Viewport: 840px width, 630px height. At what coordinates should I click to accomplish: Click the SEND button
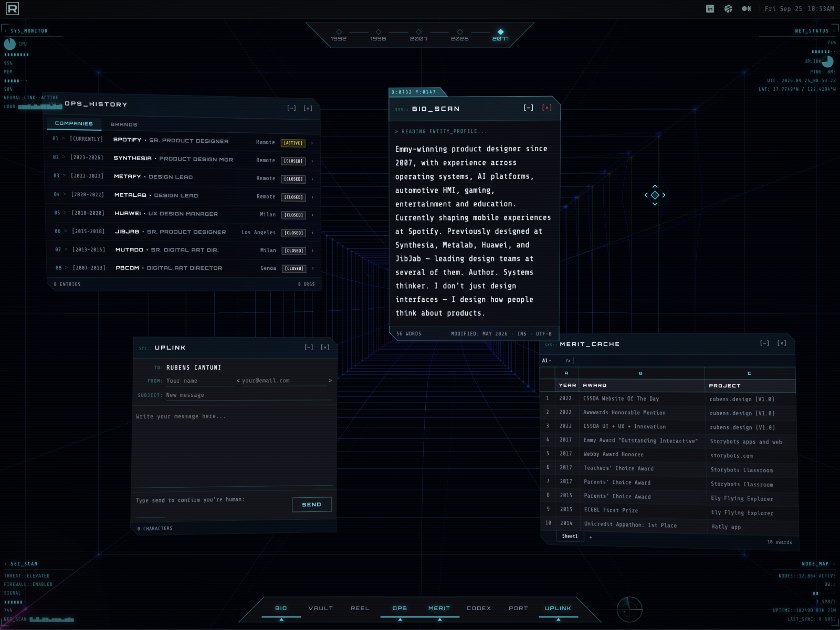312,505
